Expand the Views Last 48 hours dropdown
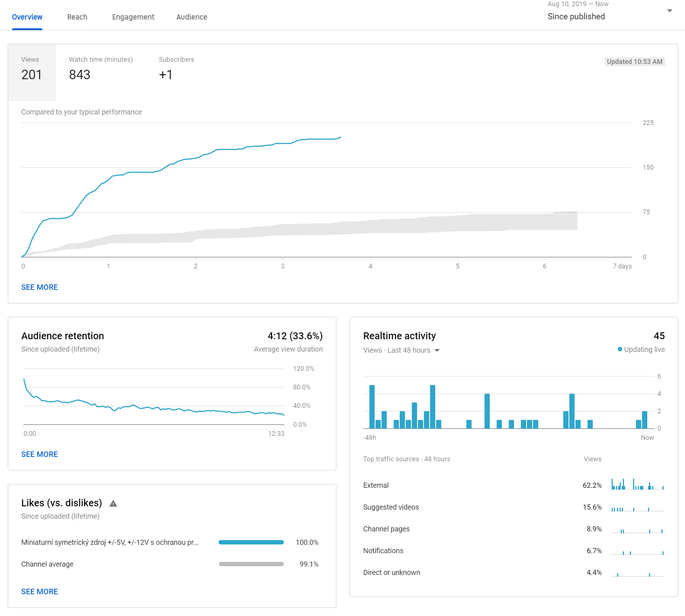 [x=401, y=350]
